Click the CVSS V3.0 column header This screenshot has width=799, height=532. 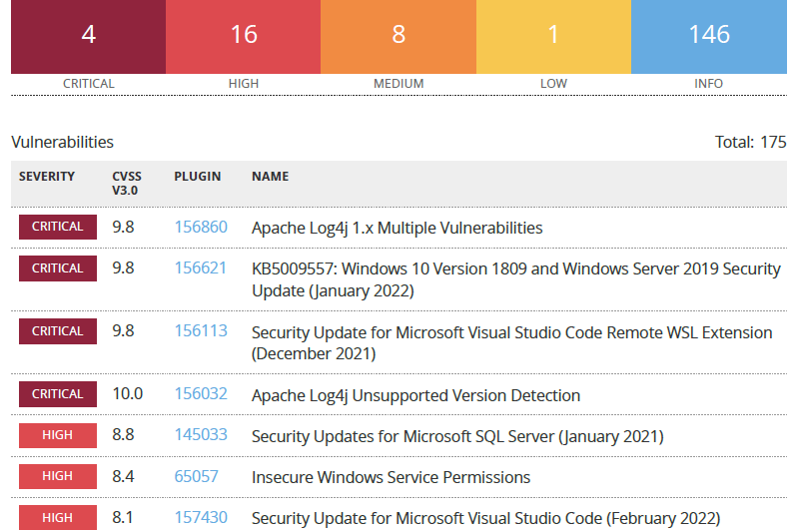coord(126,183)
